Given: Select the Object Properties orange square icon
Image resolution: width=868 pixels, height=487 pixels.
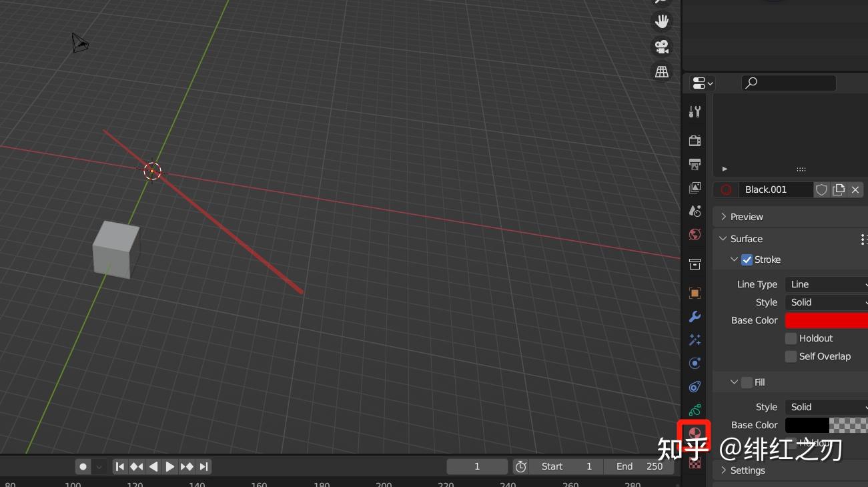Looking at the screenshot, I should tap(694, 293).
